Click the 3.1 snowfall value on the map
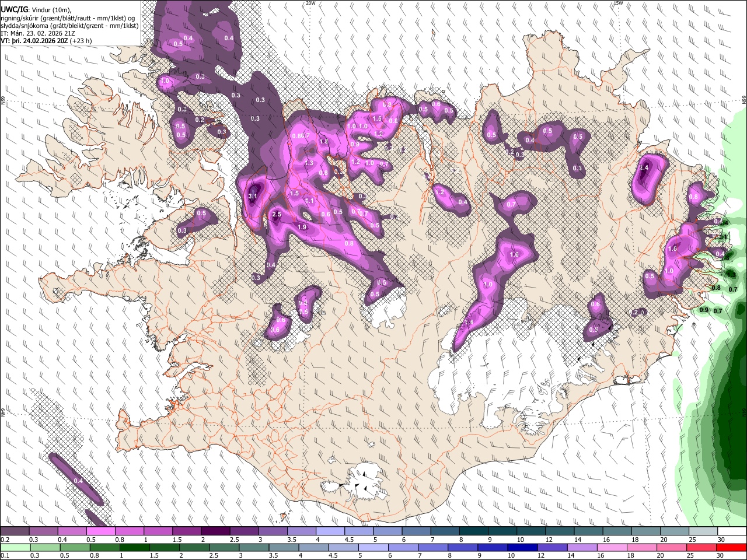Image resolution: width=747 pixels, height=560 pixels. 253,197
